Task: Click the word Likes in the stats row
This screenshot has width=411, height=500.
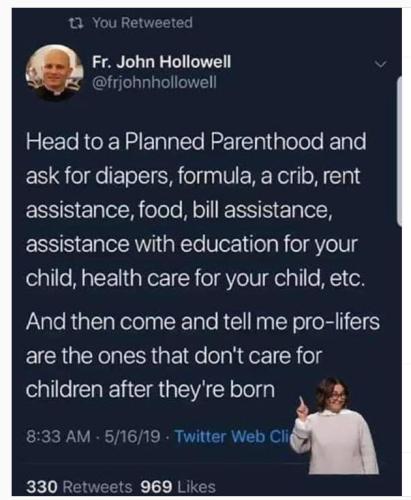Action: point(197,487)
